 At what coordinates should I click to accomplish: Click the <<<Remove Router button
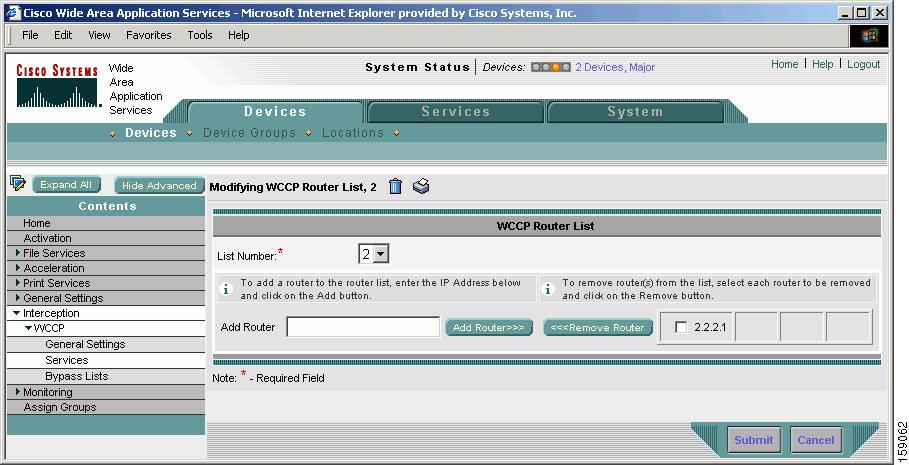598,328
